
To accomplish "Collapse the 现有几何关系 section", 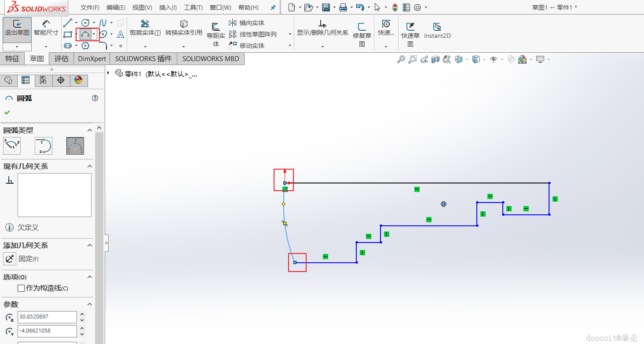I will point(90,166).
